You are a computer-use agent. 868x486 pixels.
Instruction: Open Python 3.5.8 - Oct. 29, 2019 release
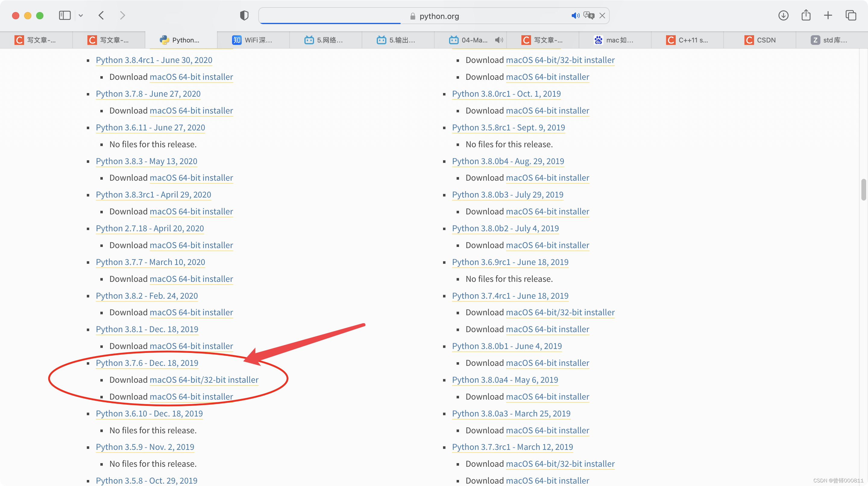146,481
